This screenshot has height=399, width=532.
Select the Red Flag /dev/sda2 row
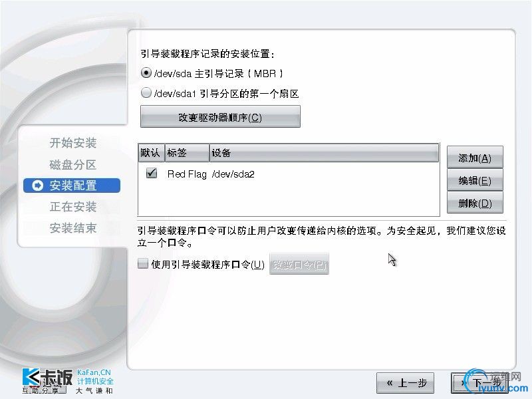pyautogui.click(x=289, y=174)
